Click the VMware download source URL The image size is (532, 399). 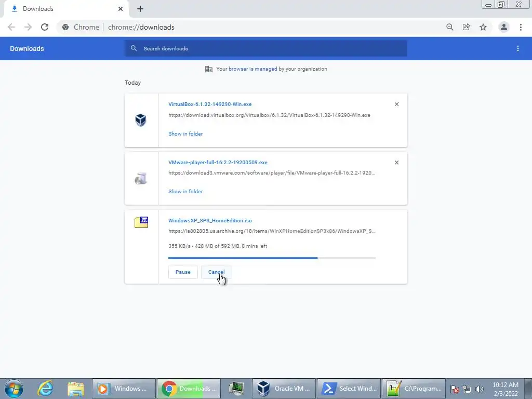(x=271, y=172)
